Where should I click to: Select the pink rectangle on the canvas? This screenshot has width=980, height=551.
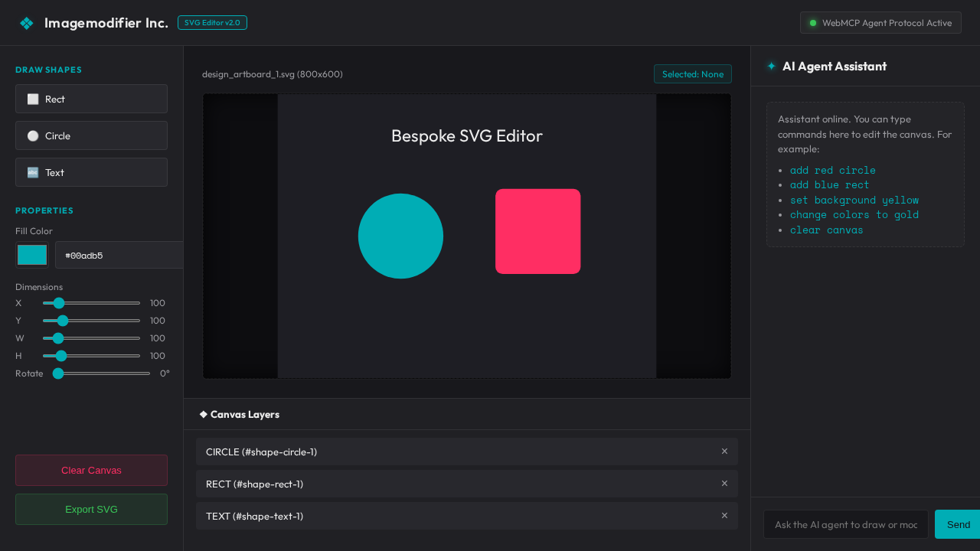click(537, 231)
